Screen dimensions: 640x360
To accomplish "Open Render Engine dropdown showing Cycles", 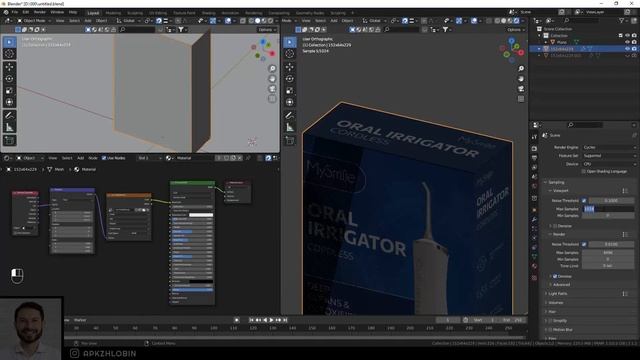I will (x=609, y=147).
